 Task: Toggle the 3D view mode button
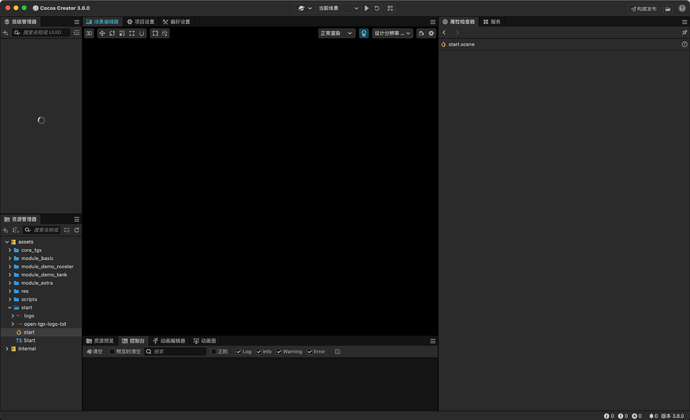point(89,33)
